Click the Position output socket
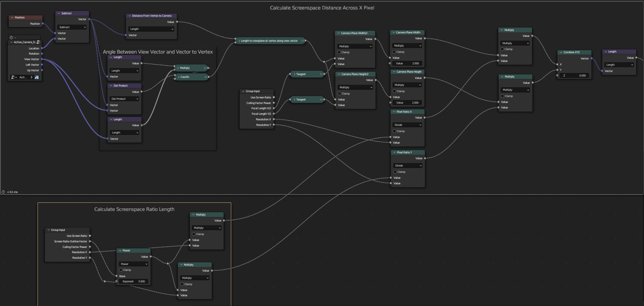The width and height of the screenshot is (644, 306). pyautogui.click(x=43, y=24)
